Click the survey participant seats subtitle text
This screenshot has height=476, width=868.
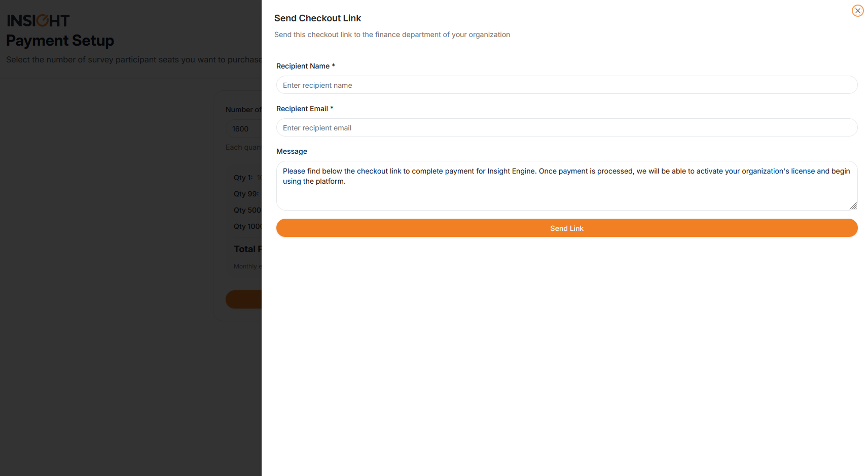click(133, 60)
